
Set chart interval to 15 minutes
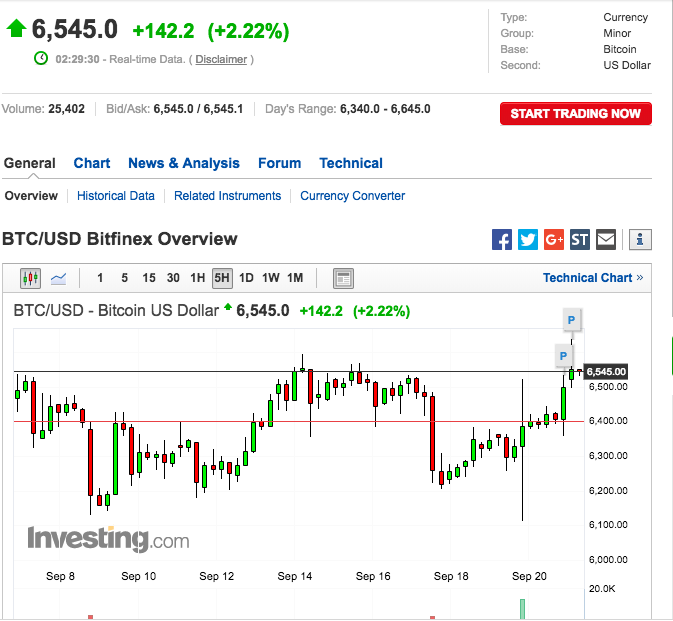(x=149, y=278)
